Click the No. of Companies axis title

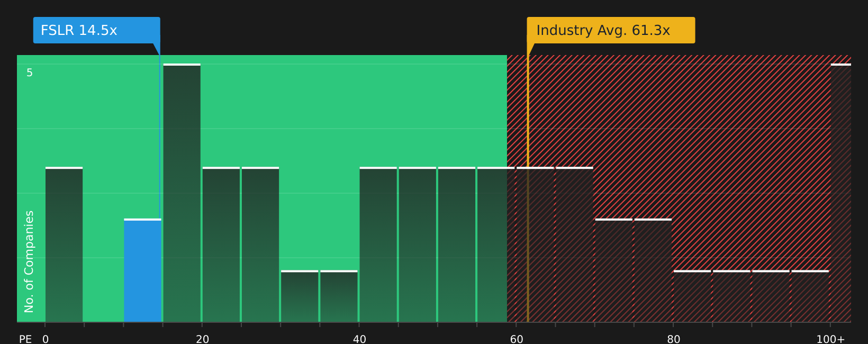coord(29,261)
